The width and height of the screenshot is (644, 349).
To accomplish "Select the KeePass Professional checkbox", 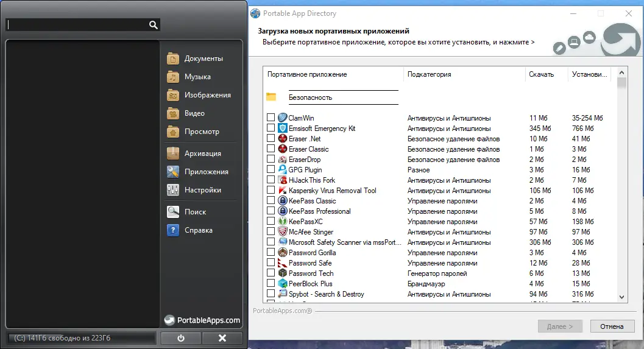I will coord(271,211).
